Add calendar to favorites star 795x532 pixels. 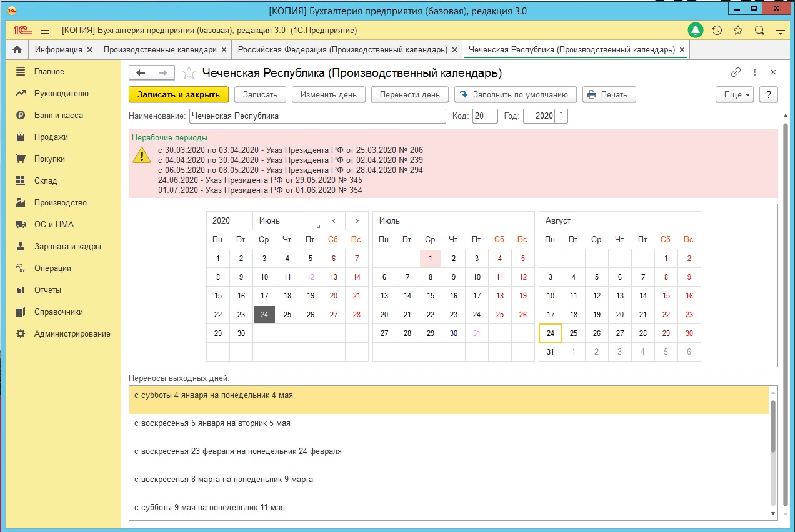(x=189, y=73)
